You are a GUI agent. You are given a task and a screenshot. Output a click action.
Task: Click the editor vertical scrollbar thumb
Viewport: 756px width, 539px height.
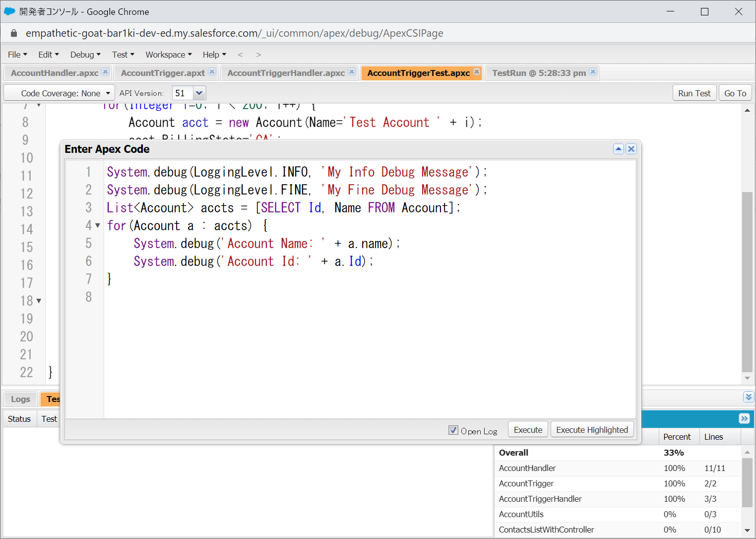point(747,282)
